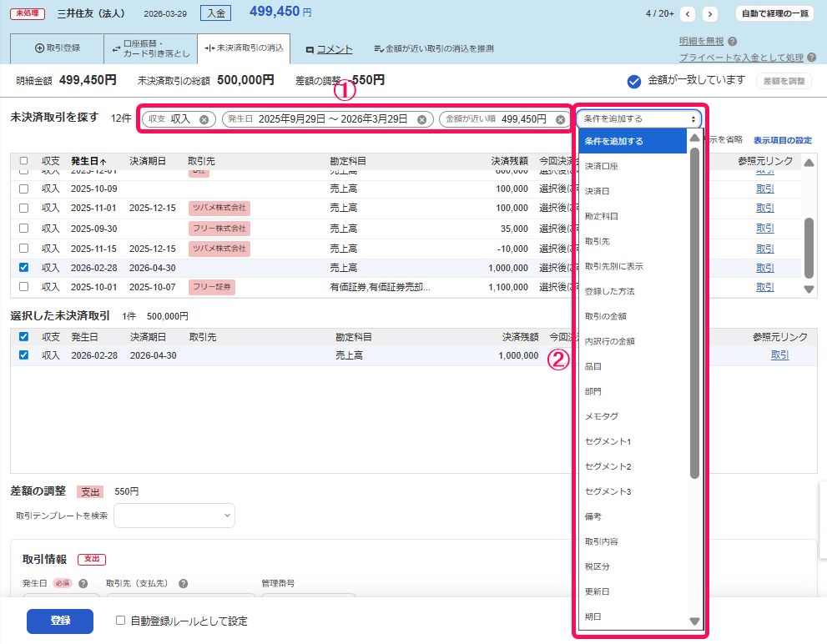The height and width of the screenshot is (644, 827).
Task: Toggle select-all checkbox in selected transactions header
Action: pyautogui.click(x=23, y=336)
